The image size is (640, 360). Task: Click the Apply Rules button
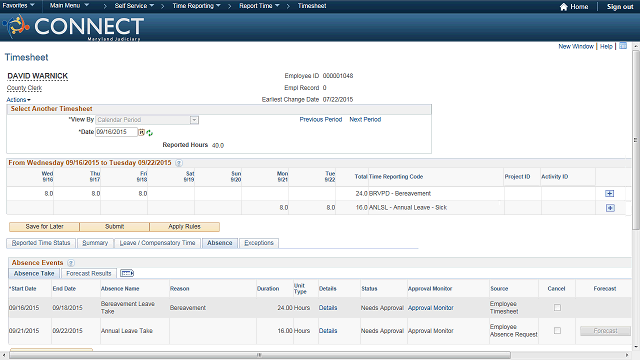[184, 227]
